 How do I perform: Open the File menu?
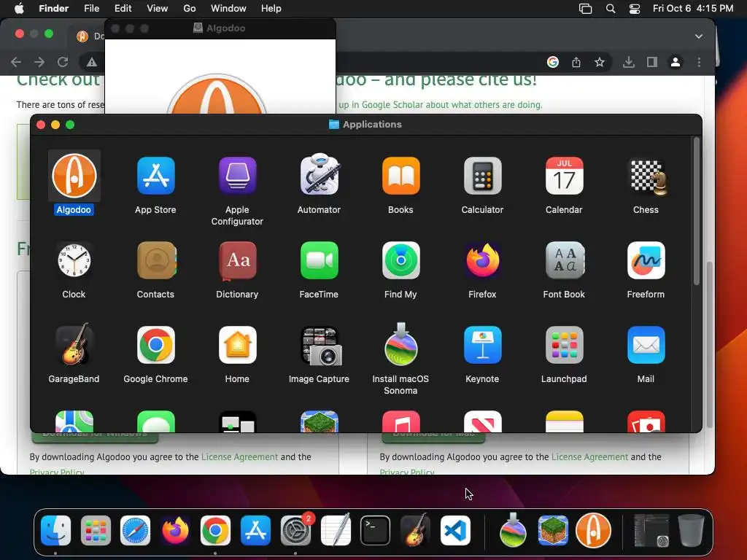click(91, 8)
